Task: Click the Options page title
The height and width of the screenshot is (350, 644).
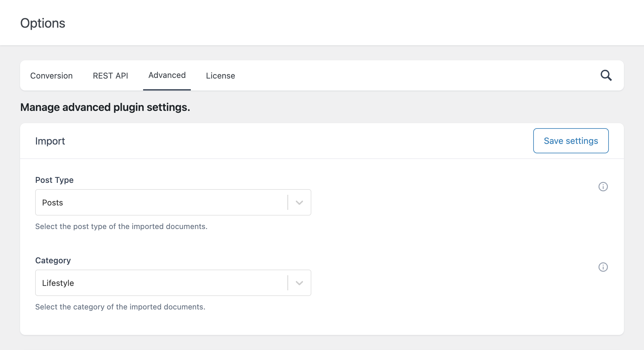Action: (43, 23)
